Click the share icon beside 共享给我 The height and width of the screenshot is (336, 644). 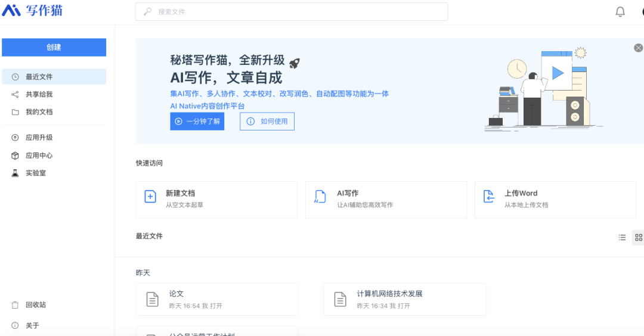15,94
